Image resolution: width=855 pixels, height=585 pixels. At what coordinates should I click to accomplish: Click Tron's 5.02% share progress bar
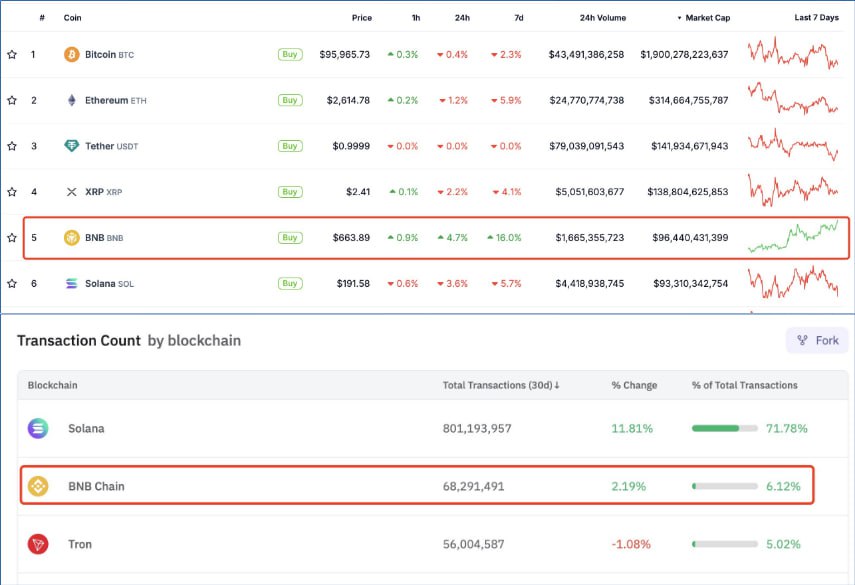click(725, 544)
